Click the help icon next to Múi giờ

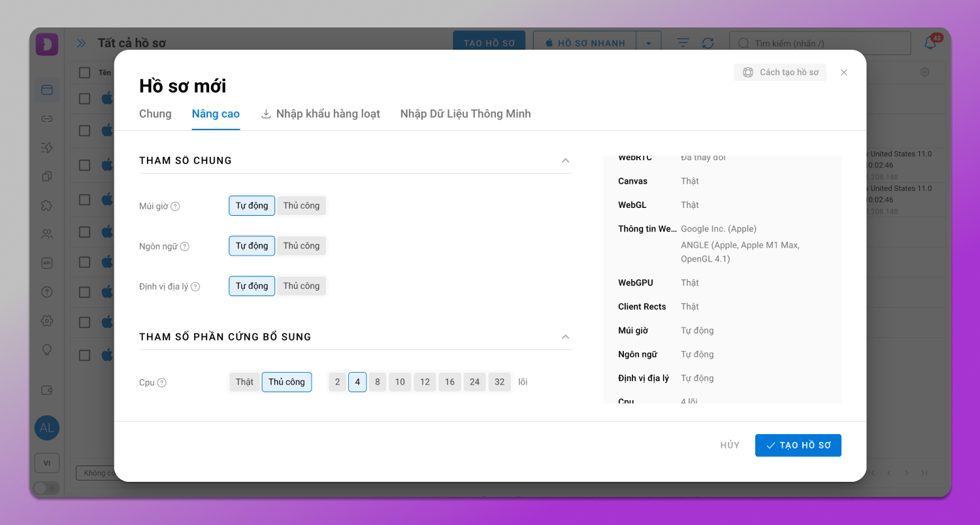click(x=175, y=207)
